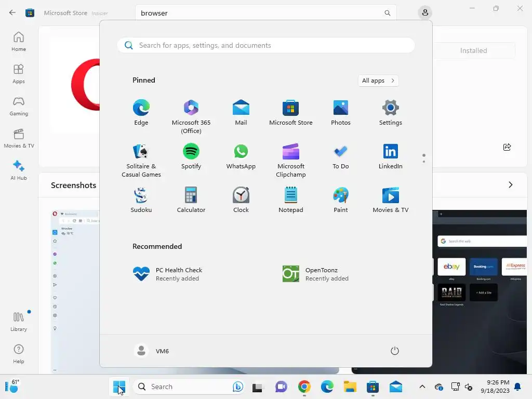
Task: Open Edge from pinned apps
Action: click(x=141, y=113)
